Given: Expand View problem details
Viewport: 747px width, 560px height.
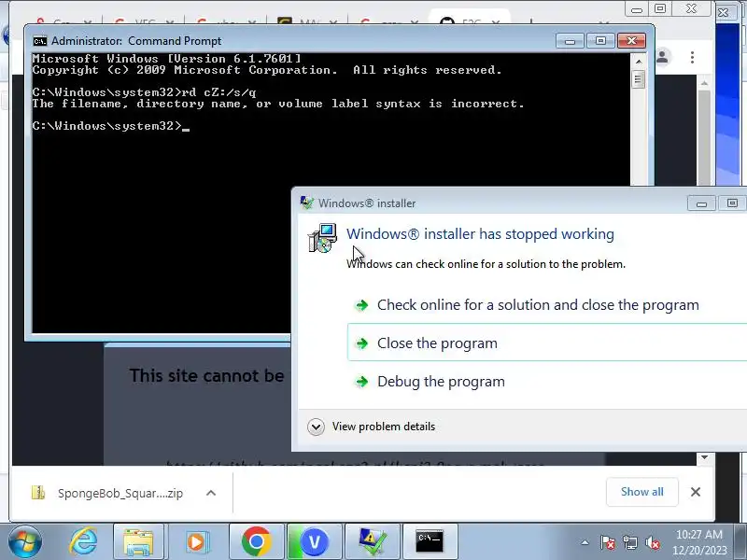Looking at the screenshot, I should 372,427.
